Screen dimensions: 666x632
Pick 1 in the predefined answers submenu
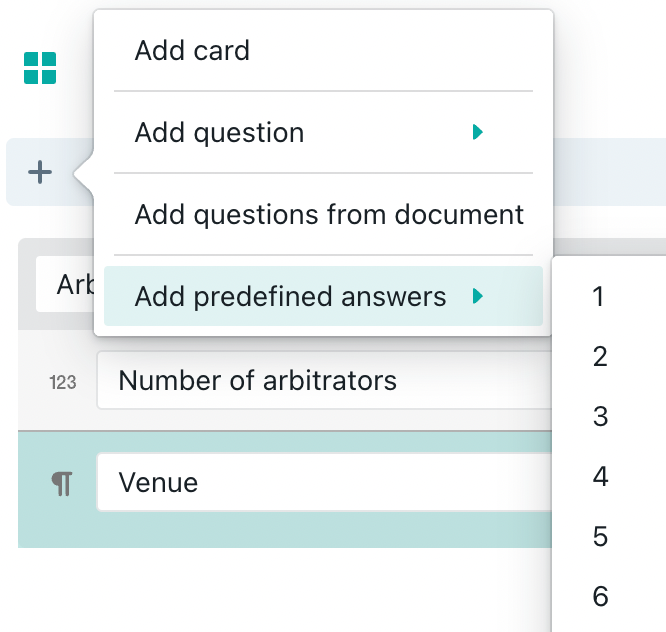(599, 297)
